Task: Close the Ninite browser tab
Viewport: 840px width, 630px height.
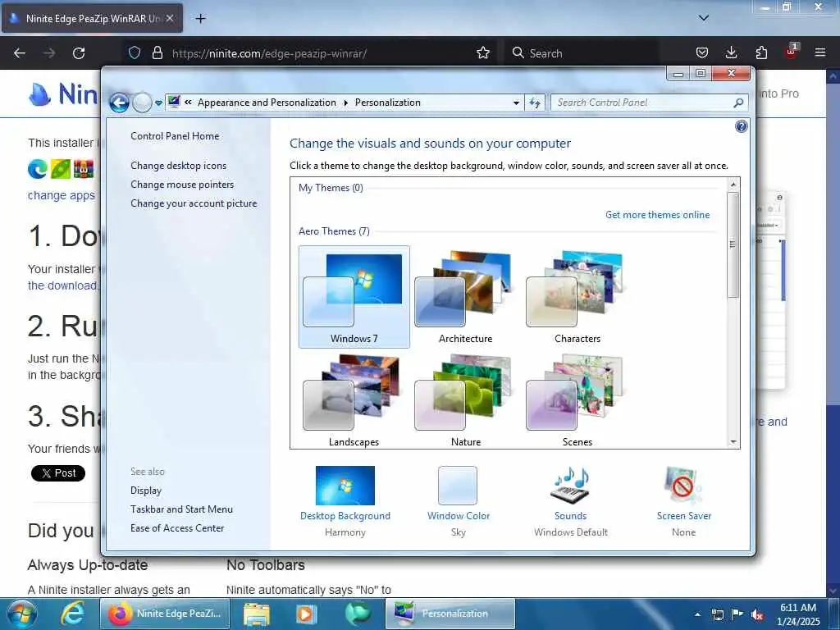Action: [x=170, y=18]
